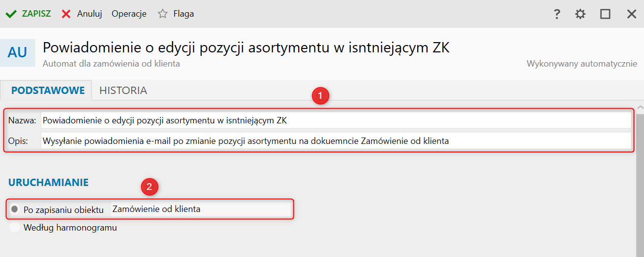Click into the Nazwa text field
Screen dimensions: 644x257
(335, 120)
